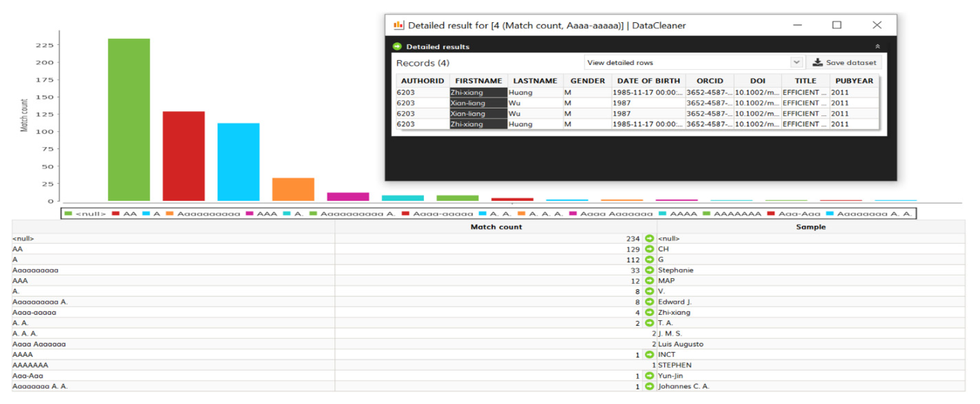The height and width of the screenshot is (404, 980).
Task: Click green arrow beside INCT sample
Action: pos(649,354)
